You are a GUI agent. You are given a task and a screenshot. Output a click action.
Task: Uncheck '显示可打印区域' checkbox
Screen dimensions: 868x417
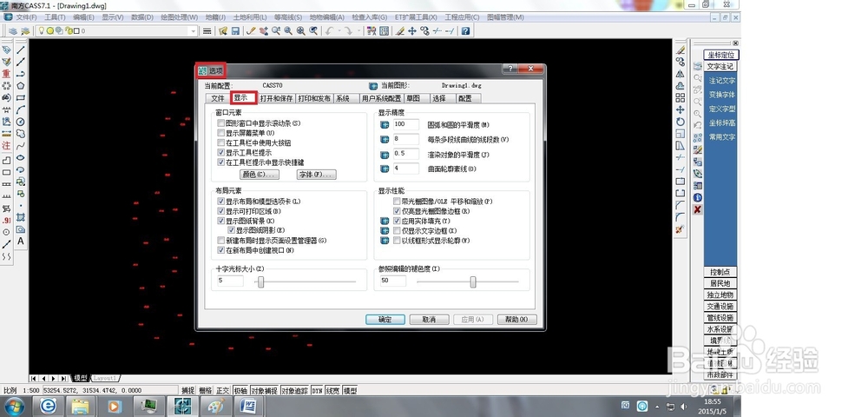click(x=221, y=211)
